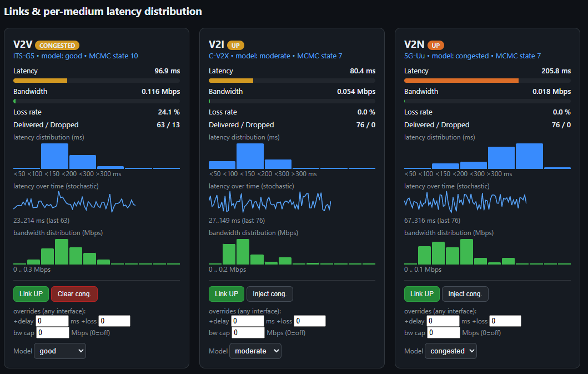588x374 pixels.
Task: Click the V2N orange latency progress bar
Action: (488, 81)
